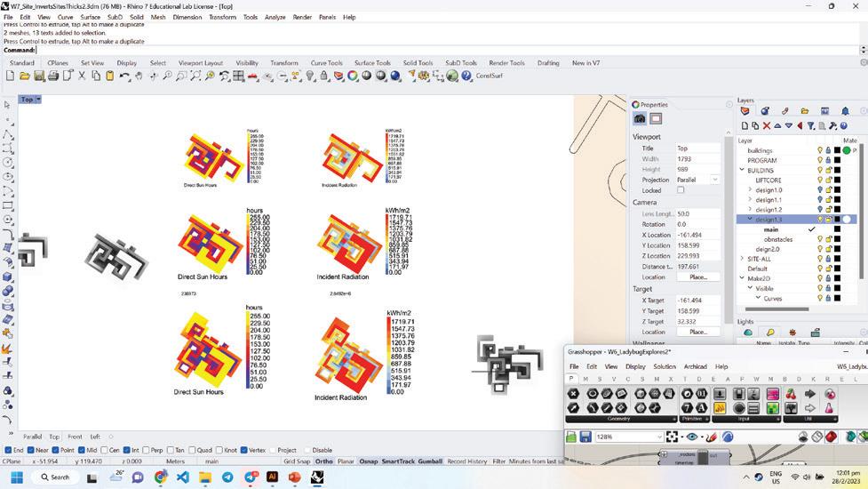Open the Grasshopper 128% zoom dropdown
This screenshot has width=868, height=489.
659,437
